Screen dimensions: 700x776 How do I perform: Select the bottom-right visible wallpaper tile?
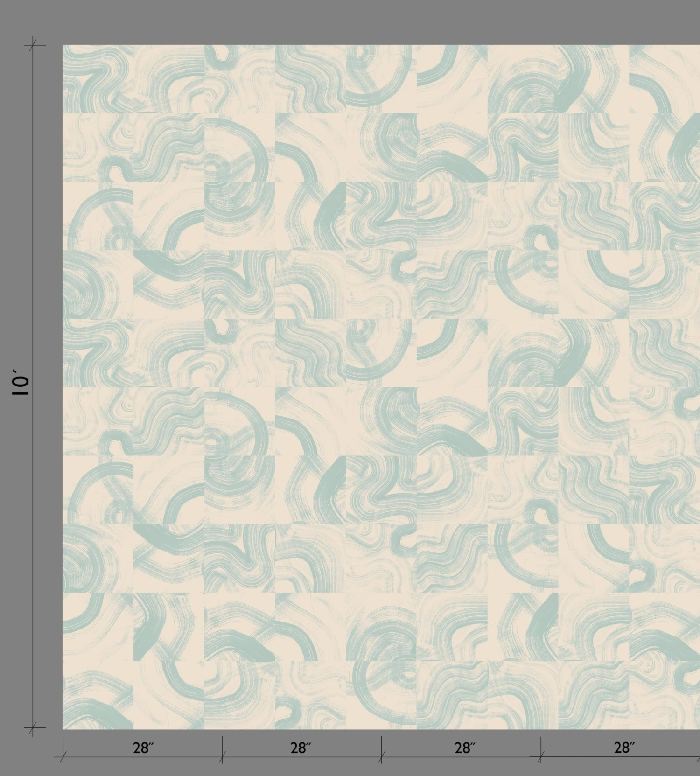pyautogui.click(x=665, y=695)
